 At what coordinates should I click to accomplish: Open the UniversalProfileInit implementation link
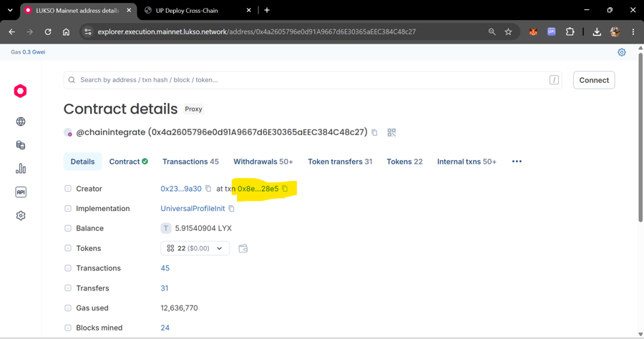[192, 209]
